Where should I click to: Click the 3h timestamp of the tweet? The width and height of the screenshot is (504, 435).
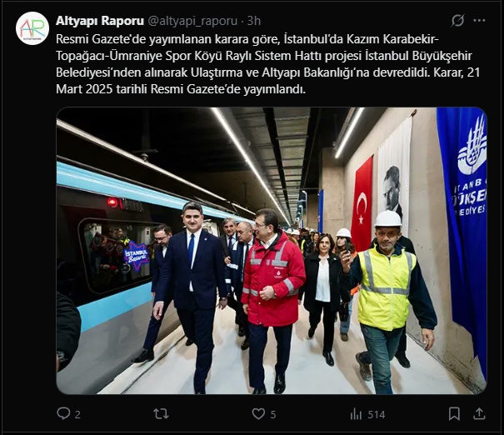(x=253, y=21)
